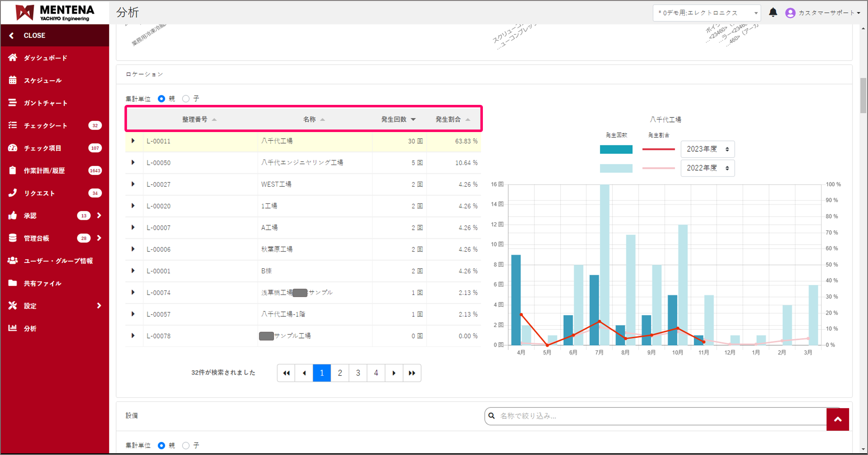Screen dimensions: 868x455
Task: Select the 子 radio in equipment section
Action: tap(186, 445)
